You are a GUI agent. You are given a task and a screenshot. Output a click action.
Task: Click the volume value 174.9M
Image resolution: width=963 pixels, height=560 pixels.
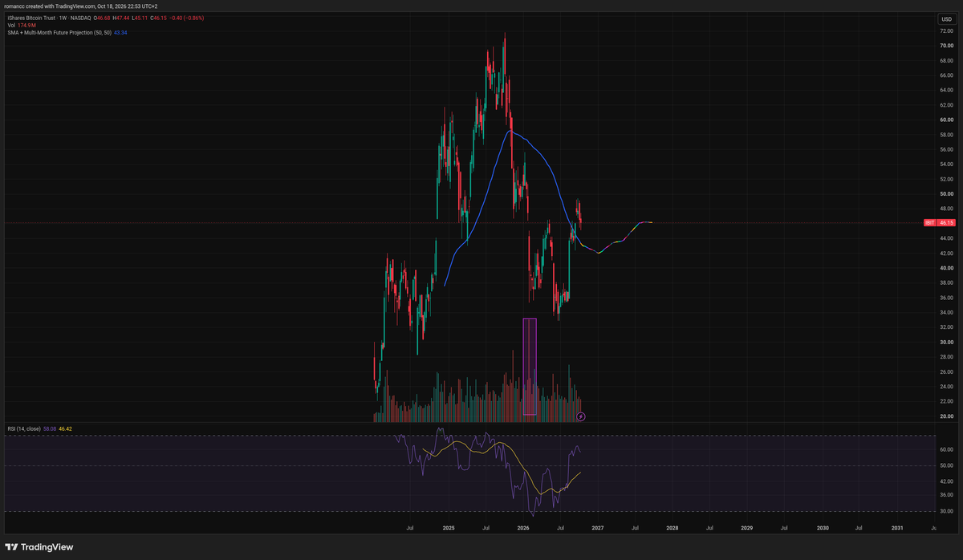(x=26, y=25)
